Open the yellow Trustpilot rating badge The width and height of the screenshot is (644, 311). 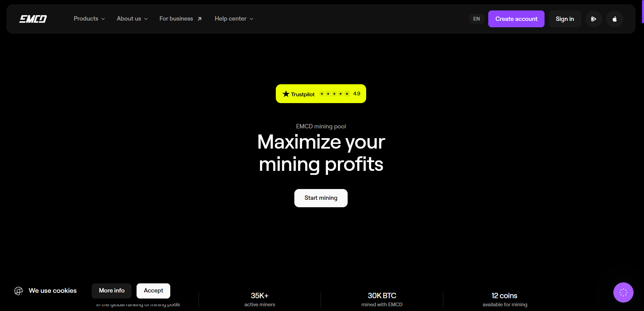[x=321, y=94]
